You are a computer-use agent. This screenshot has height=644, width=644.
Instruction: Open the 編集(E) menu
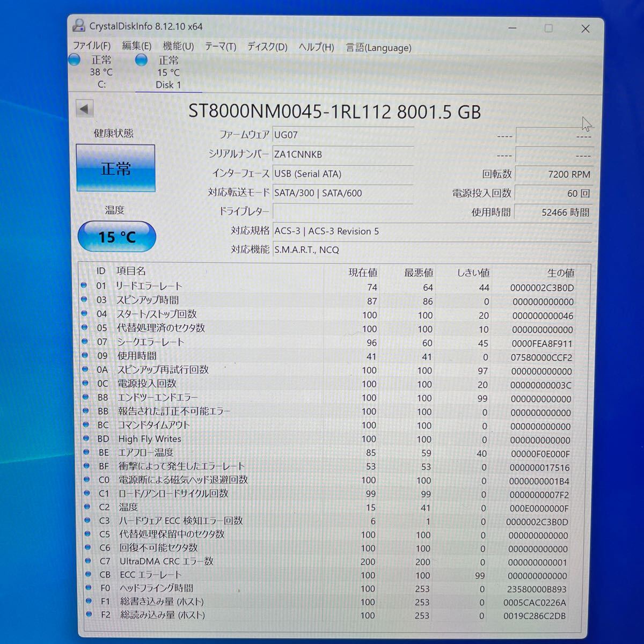(x=136, y=46)
